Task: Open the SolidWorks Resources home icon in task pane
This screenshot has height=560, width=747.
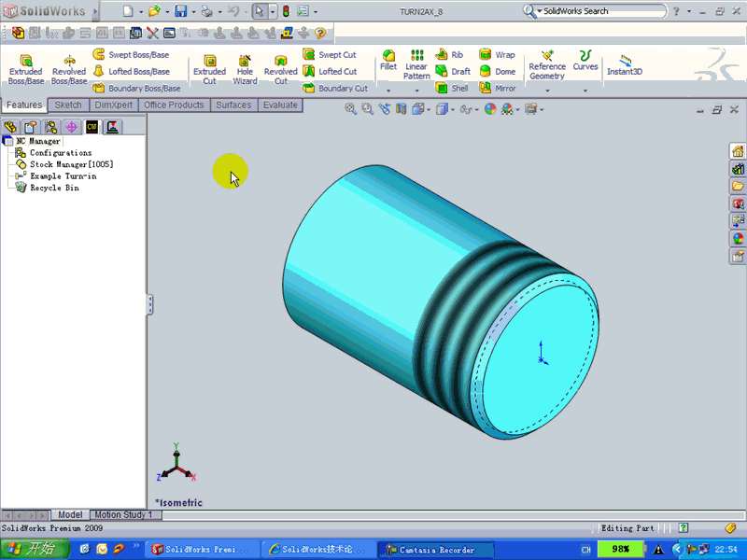Action: [x=738, y=151]
